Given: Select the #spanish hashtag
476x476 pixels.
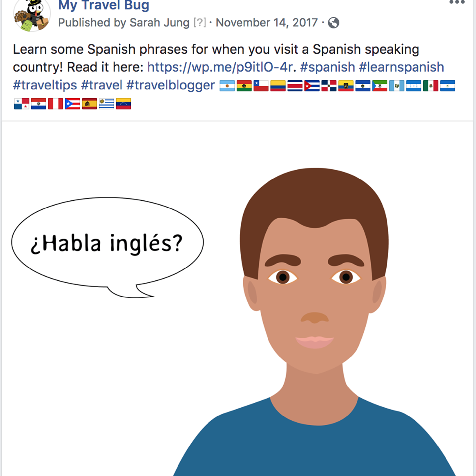Looking at the screenshot, I should tap(327, 67).
